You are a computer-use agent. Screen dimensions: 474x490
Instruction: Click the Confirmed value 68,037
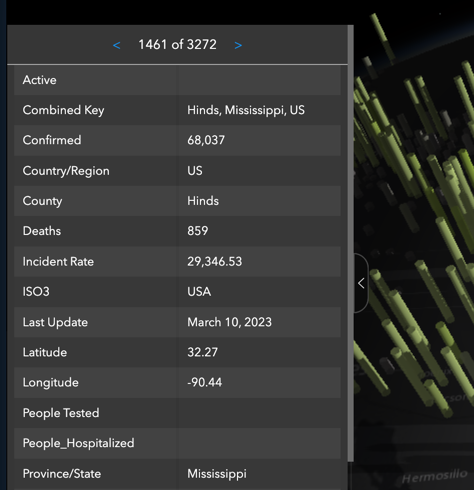tap(206, 140)
